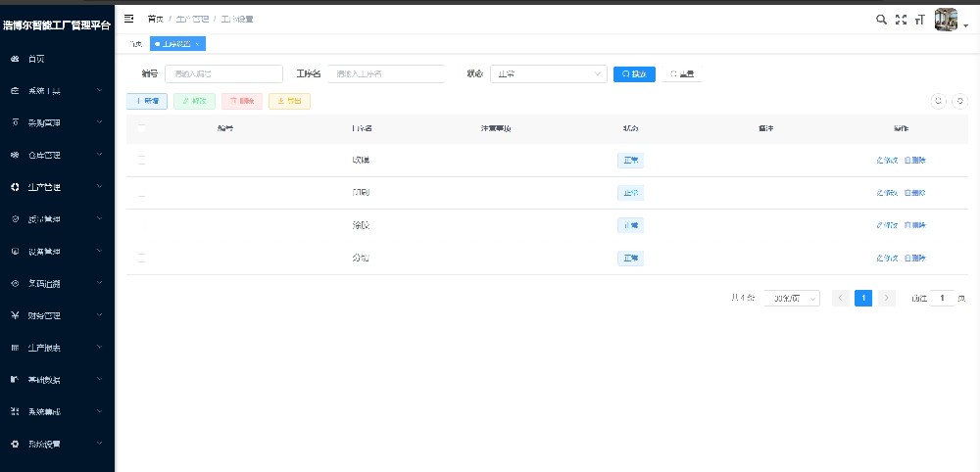Viewport: 980px width, 472px height.
Task: Go to the previous page with the left arrow
Action: coord(841,299)
